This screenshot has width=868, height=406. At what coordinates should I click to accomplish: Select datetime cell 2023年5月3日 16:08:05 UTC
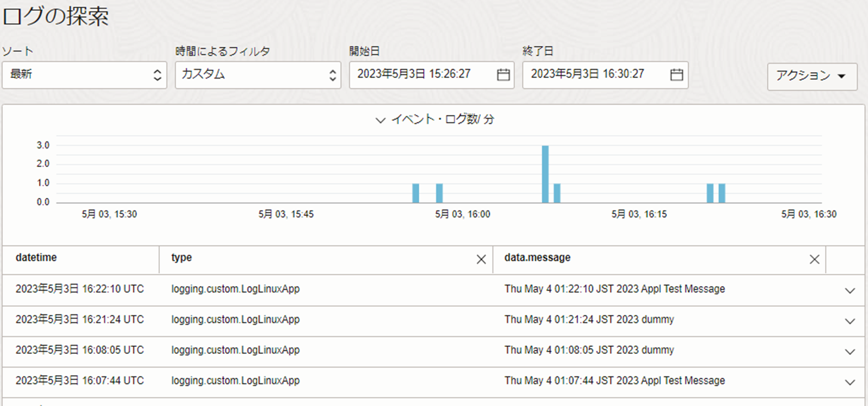tap(80, 350)
